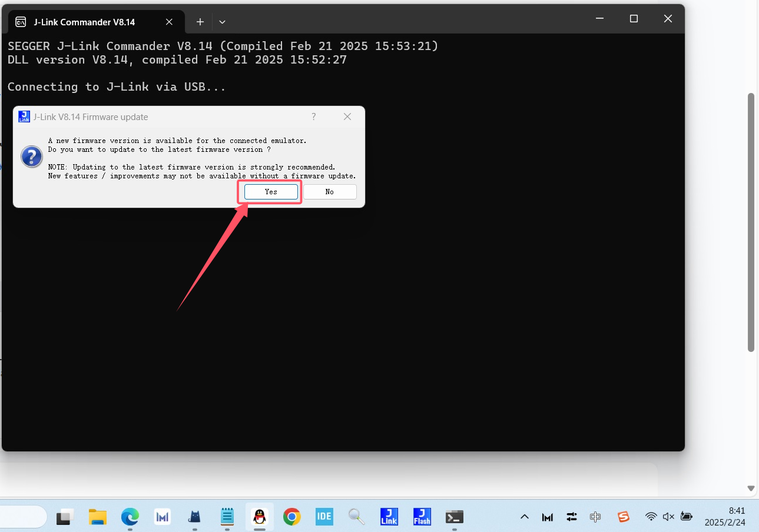
Task: Click the background page scroll down arrow
Action: pos(751,488)
